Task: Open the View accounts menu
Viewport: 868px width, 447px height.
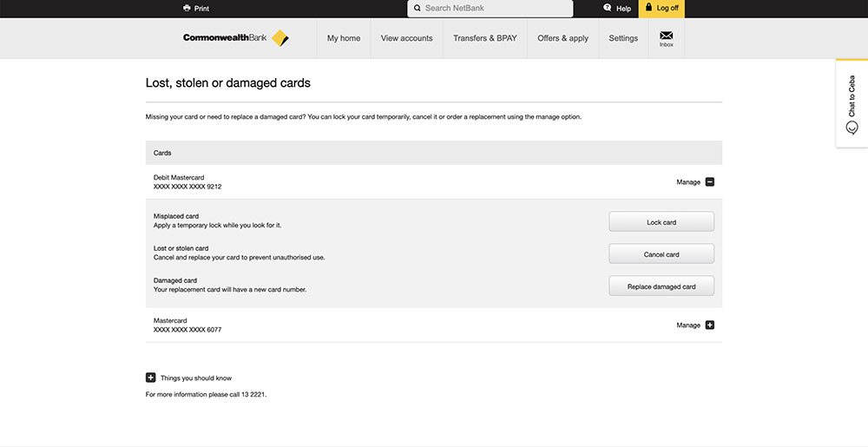Action: (x=407, y=38)
